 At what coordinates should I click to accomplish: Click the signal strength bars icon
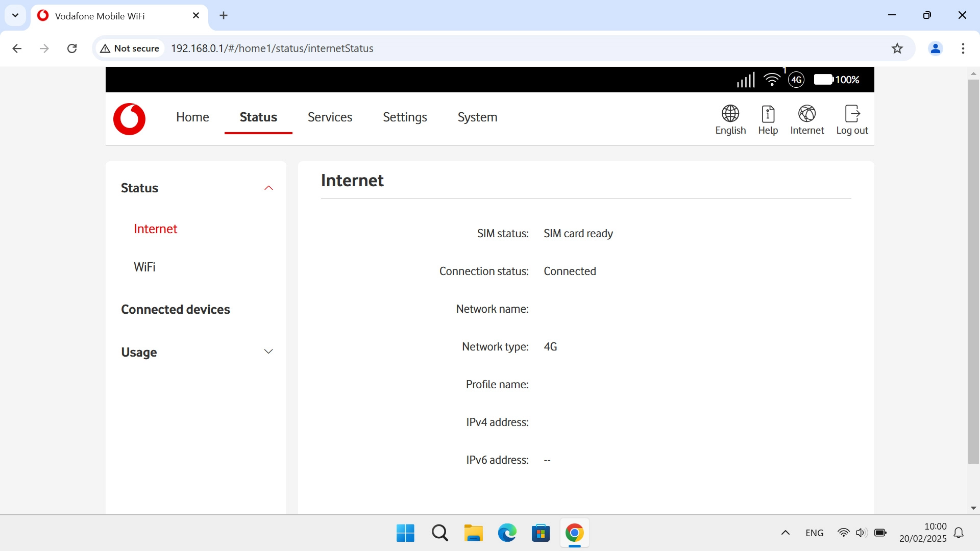point(745,80)
